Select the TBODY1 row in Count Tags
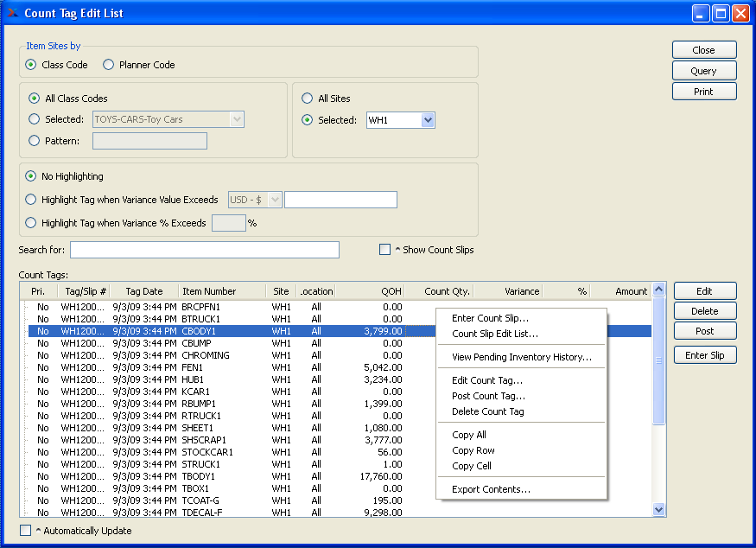 click(199, 476)
